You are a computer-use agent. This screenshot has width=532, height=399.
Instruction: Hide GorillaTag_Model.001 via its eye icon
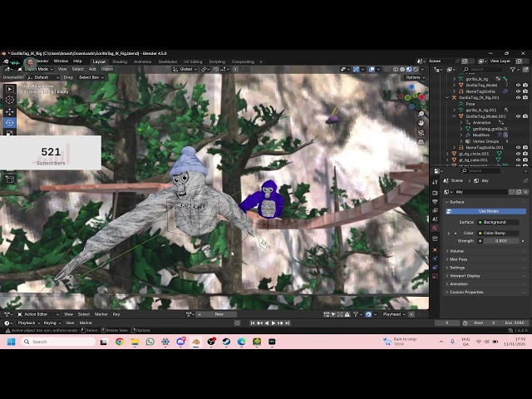pyautogui.click(x=518, y=116)
